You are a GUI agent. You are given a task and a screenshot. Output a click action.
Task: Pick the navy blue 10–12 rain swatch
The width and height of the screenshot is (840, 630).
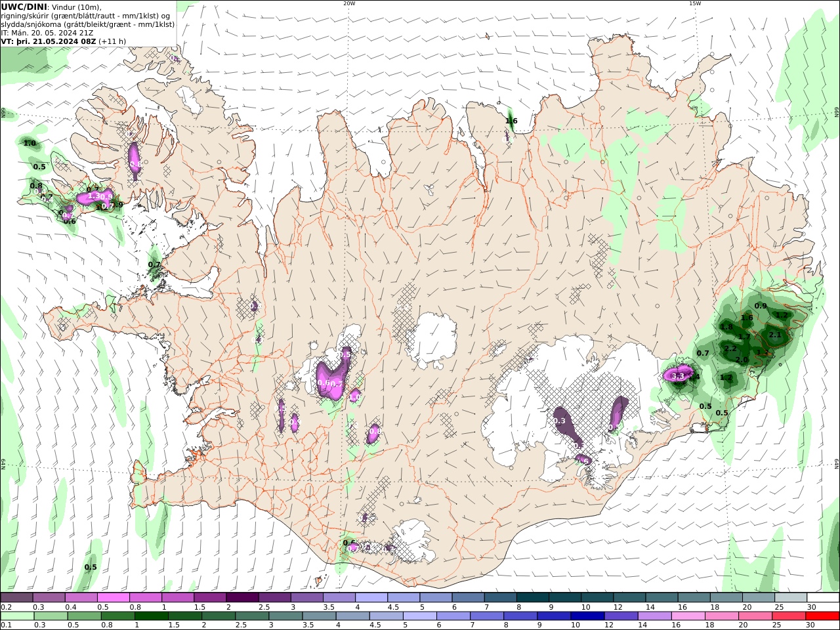pos(587,616)
